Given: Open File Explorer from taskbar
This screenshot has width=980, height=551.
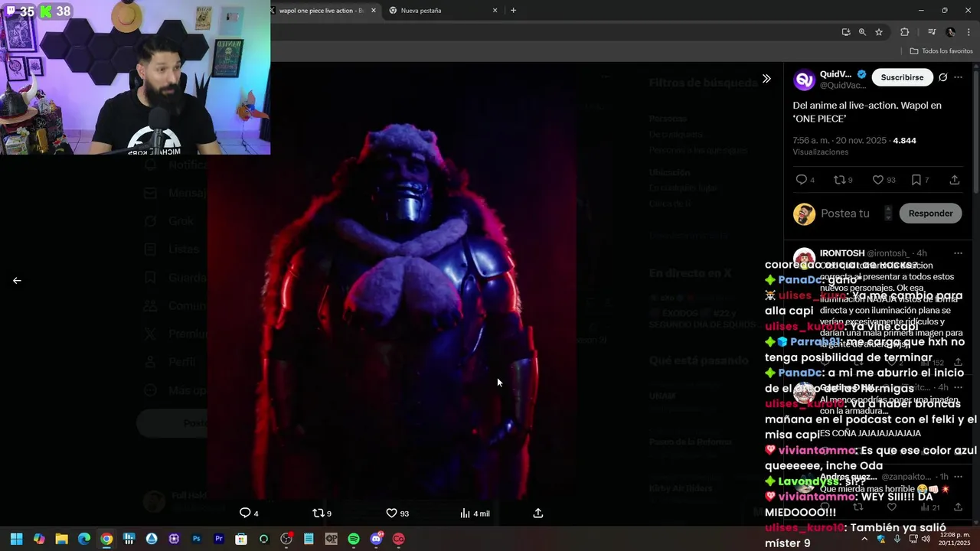Looking at the screenshot, I should coord(61,539).
